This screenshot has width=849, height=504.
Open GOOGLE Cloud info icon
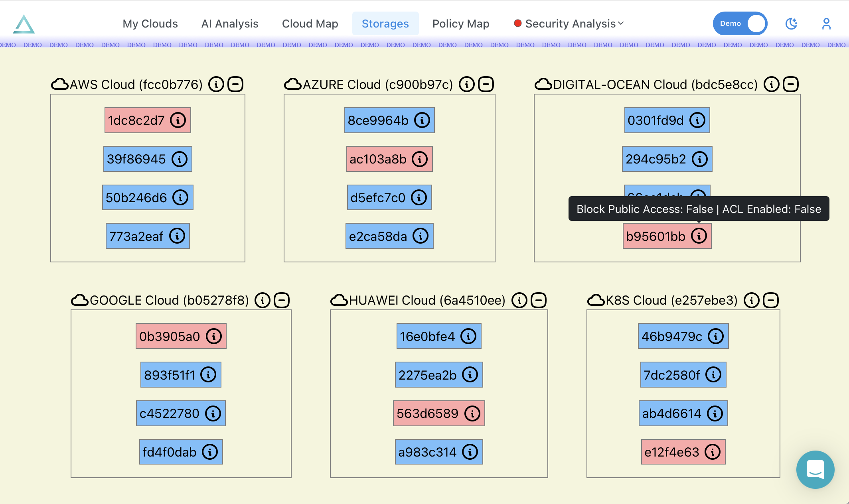click(263, 300)
